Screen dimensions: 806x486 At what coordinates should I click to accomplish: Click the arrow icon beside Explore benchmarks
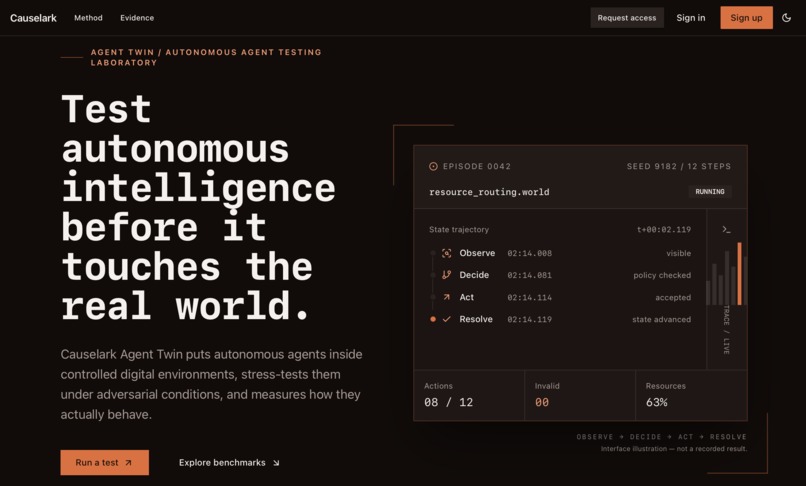pyautogui.click(x=276, y=463)
